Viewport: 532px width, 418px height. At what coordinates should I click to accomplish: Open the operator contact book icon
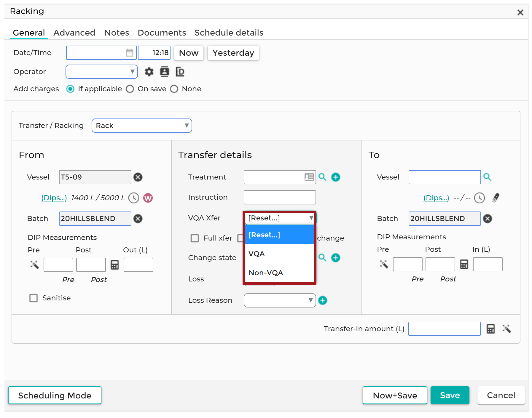[x=164, y=72]
